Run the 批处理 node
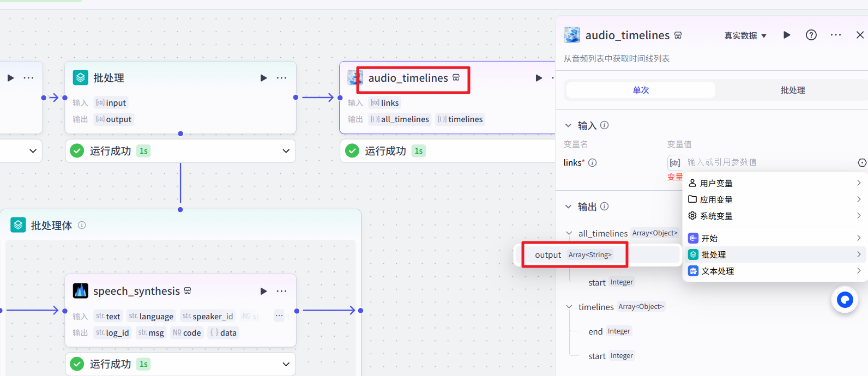Image resolution: width=868 pixels, height=376 pixels. coord(264,78)
